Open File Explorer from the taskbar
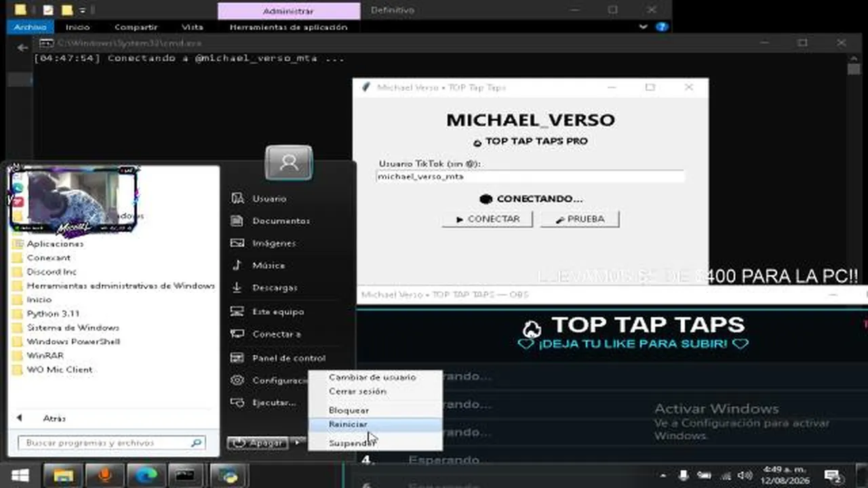Image resolution: width=868 pixels, height=488 pixels. [63, 476]
